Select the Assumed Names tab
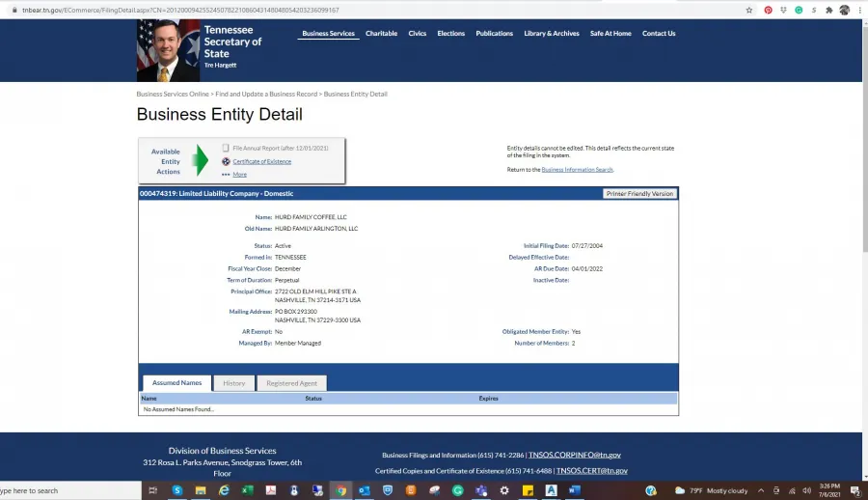This screenshot has height=500, width=868. click(x=177, y=383)
